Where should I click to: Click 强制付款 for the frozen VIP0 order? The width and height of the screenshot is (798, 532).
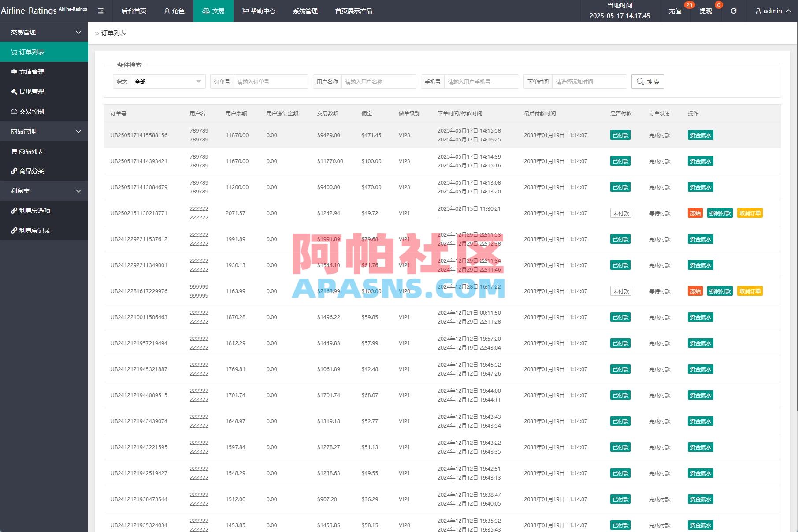pos(720,291)
